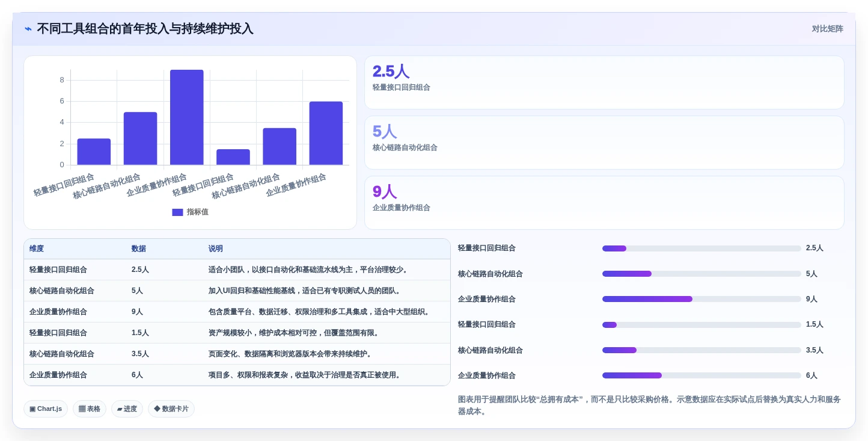Click the 维度 table column header
This screenshot has height=441, width=868.
[37, 249]
